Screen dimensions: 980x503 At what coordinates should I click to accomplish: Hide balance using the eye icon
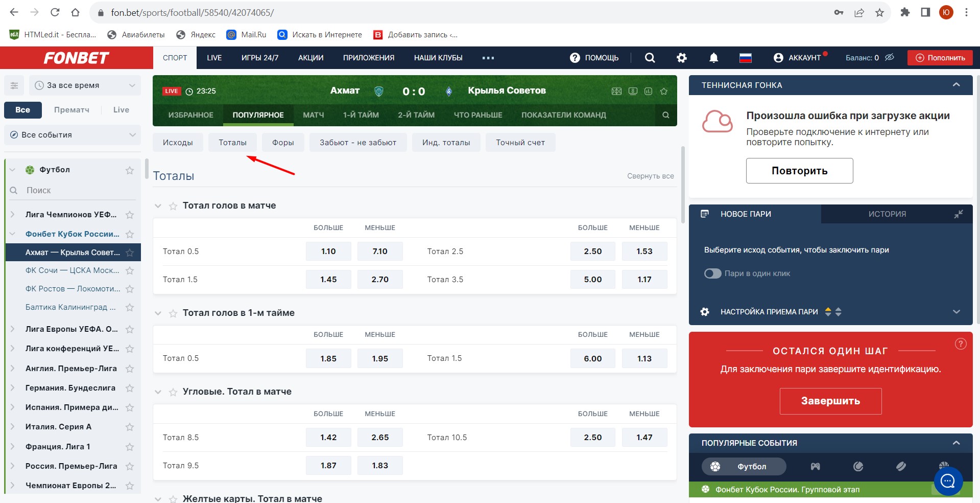pos(890,57)
